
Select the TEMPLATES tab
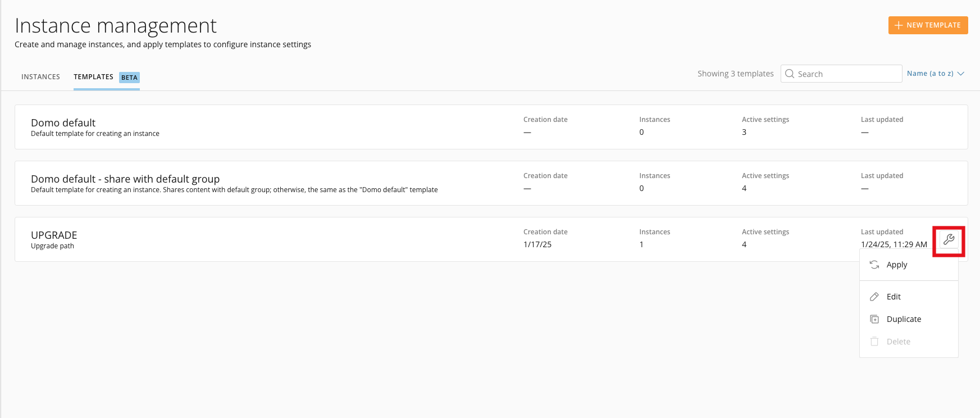point(93,77)
